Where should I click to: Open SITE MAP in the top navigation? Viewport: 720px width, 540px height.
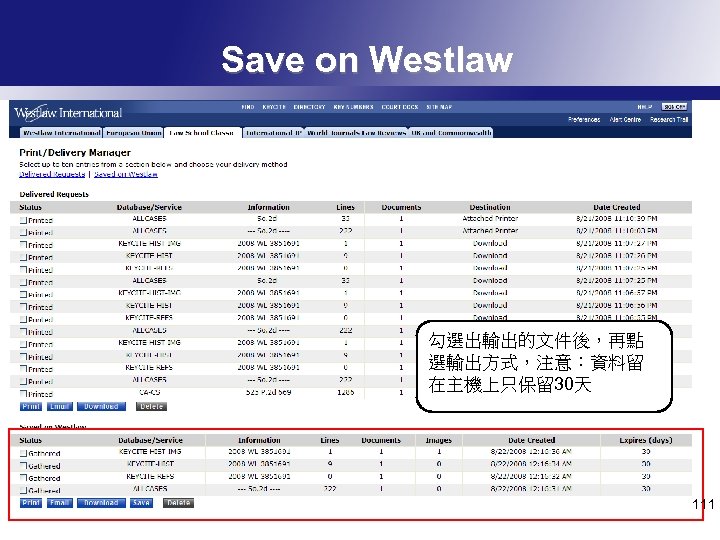click(x=439, y=107)
